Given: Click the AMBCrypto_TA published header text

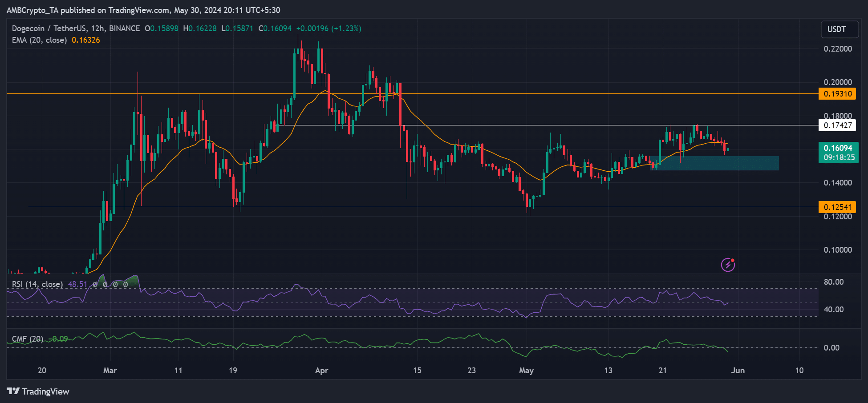Looking at the screenshot, I should pos(143,10).
